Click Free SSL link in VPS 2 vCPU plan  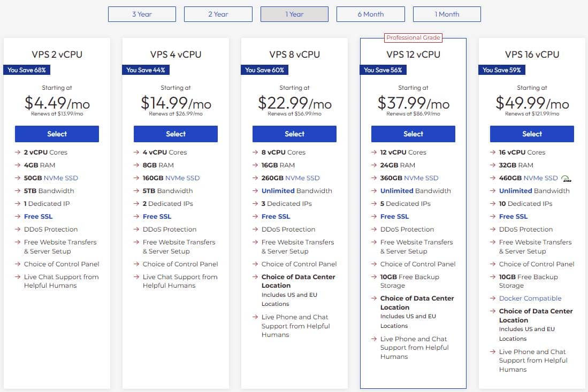tap(39, 217)
